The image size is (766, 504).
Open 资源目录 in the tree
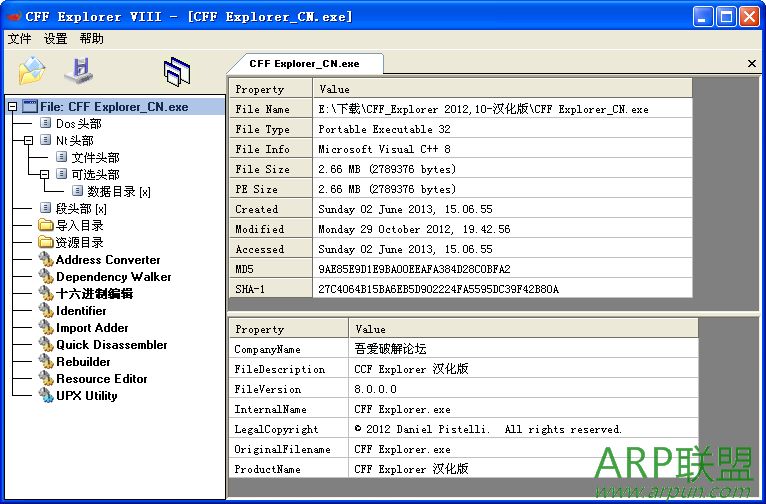pos(80,243)
